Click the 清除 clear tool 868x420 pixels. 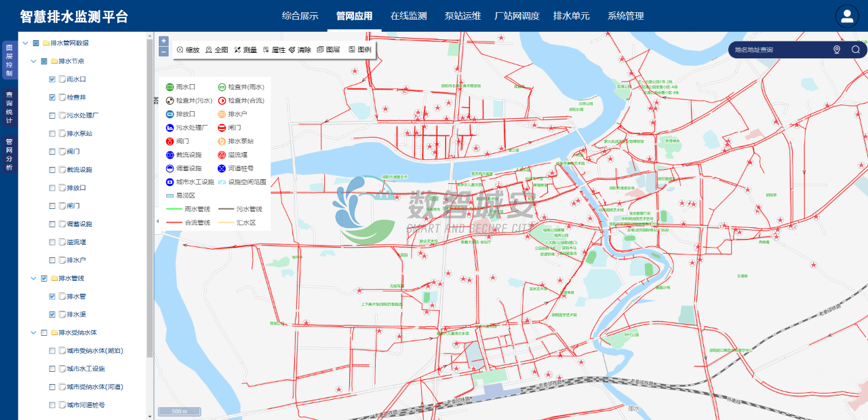coord(300,50)
